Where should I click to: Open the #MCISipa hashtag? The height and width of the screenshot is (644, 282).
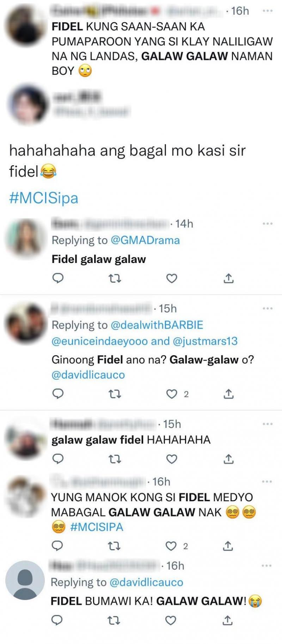click(44, 198)
